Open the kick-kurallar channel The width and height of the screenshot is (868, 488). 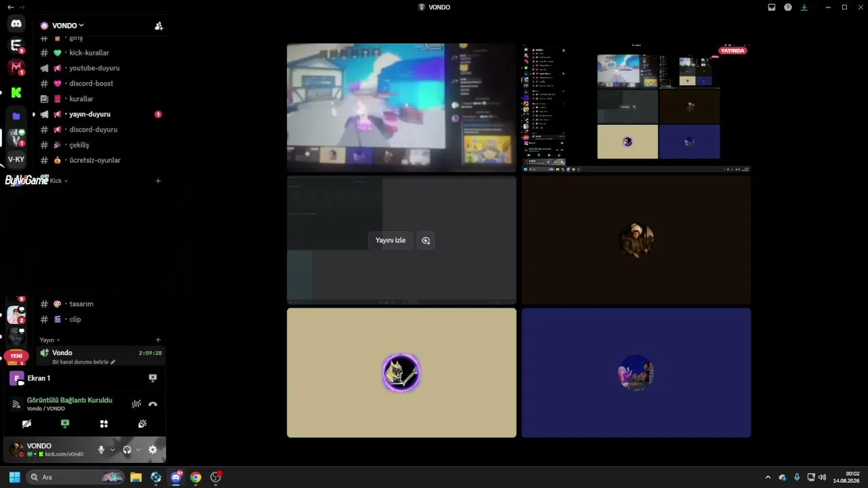click(100, 53)
